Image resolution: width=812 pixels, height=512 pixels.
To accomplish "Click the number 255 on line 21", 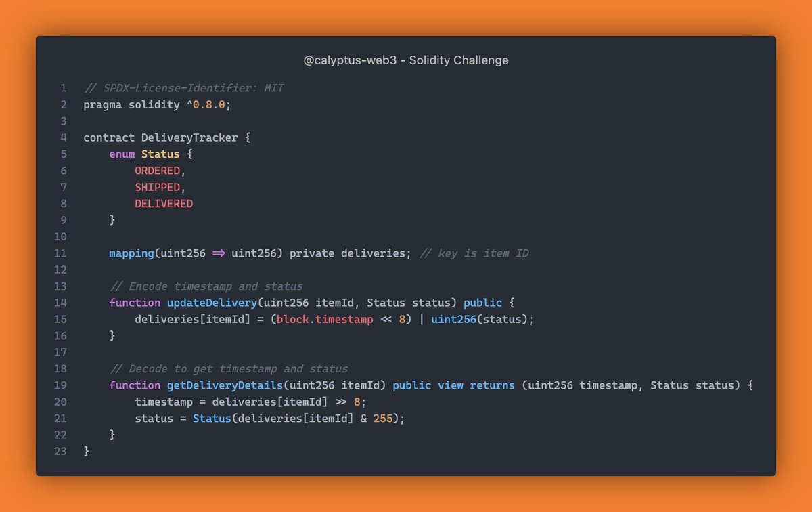I will [383, 419].
